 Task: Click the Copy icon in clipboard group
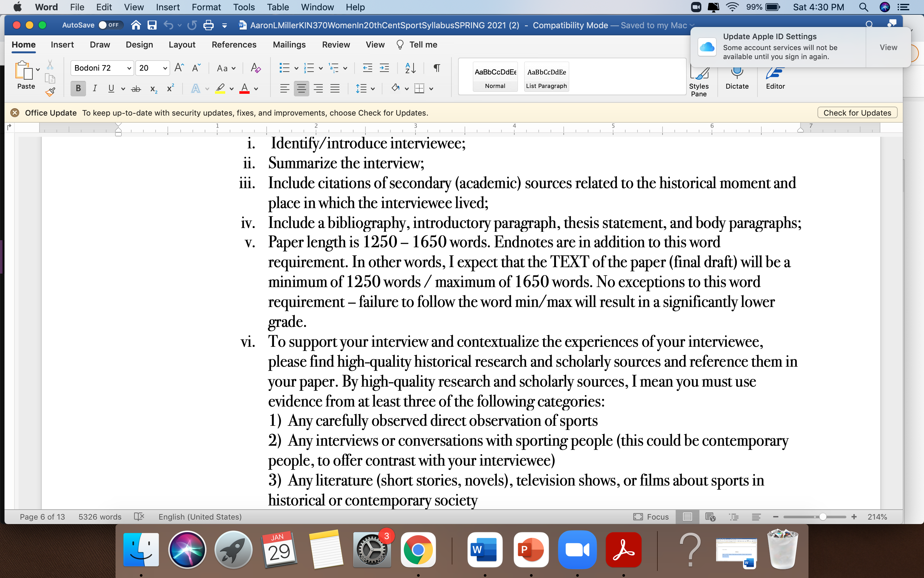tap(50, 78)
